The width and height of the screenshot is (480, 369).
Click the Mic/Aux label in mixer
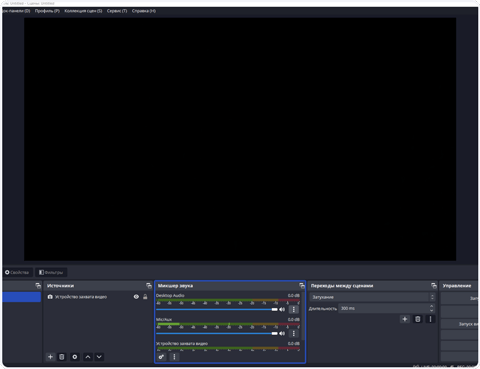tap(164, 319)
